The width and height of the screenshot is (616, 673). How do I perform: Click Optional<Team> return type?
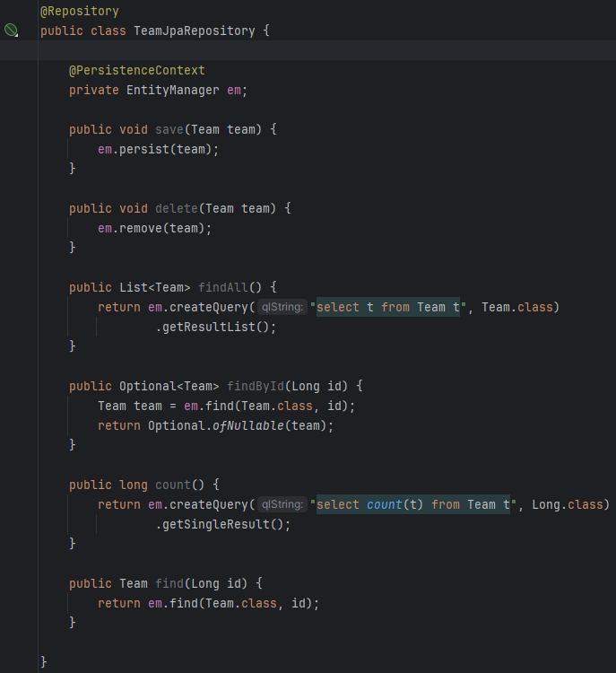pos(169,386)
